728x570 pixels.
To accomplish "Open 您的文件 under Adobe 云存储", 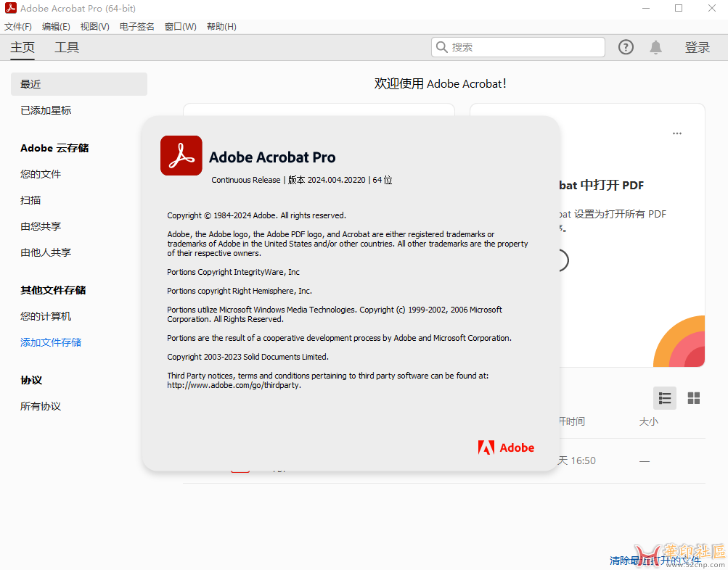I will tap(41, 174).
